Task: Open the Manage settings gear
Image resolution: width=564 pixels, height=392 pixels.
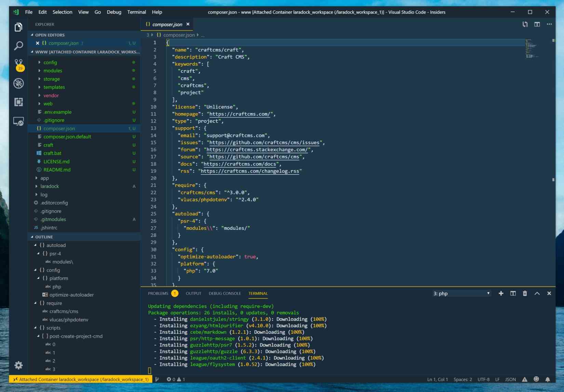Action: 18,365
